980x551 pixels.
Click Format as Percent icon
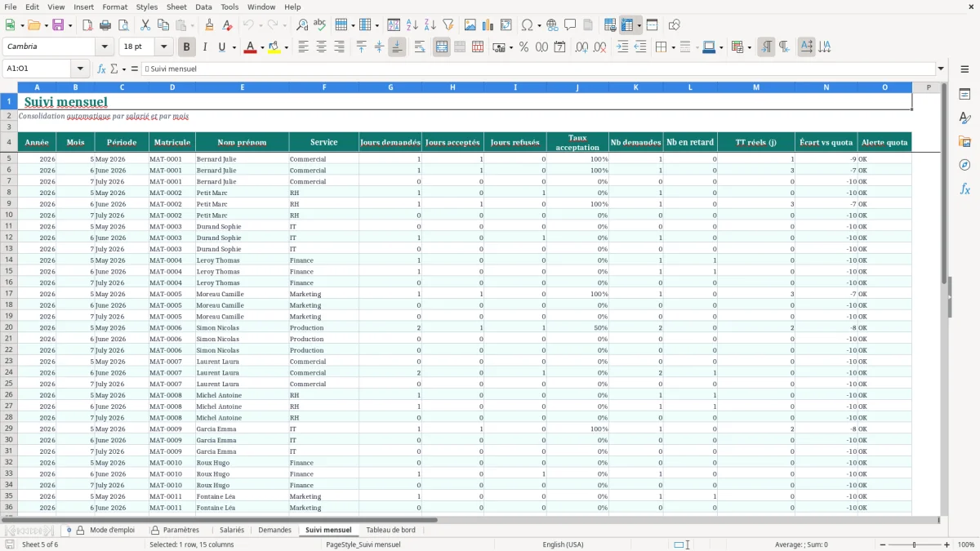pyautogui.click(x=523, y=47)
